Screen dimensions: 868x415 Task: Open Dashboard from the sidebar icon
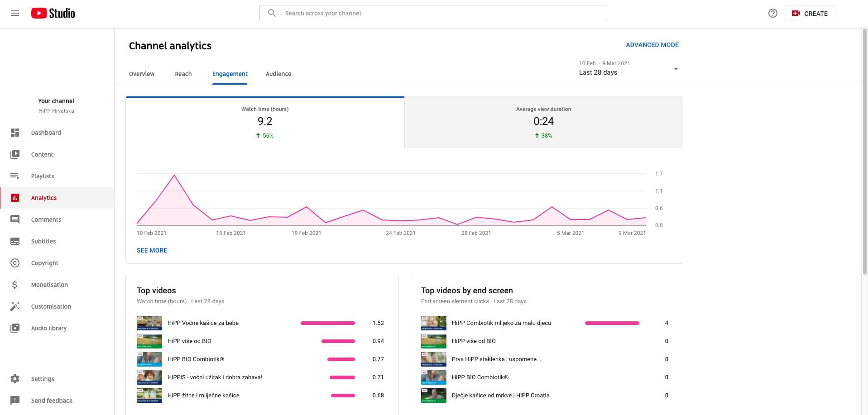[15, 133]
